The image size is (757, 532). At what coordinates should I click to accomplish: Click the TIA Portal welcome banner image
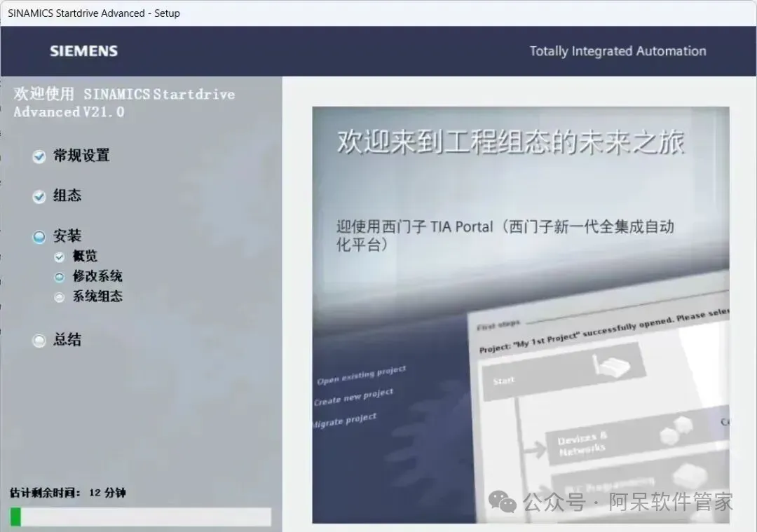click(520, 315)
